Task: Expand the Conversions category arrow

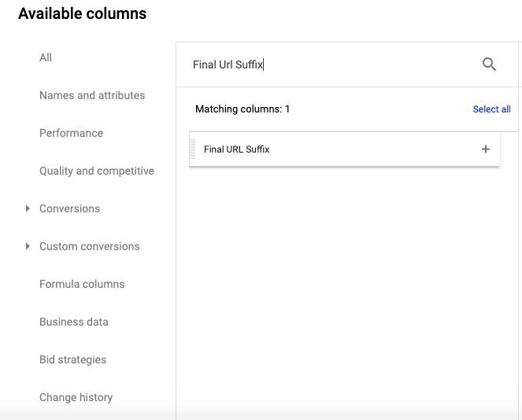Action: 28,208
